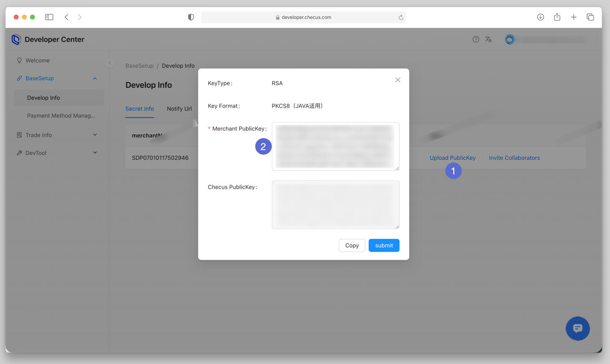
Task: Collapse the left sidebar panel
Action: 109,63
